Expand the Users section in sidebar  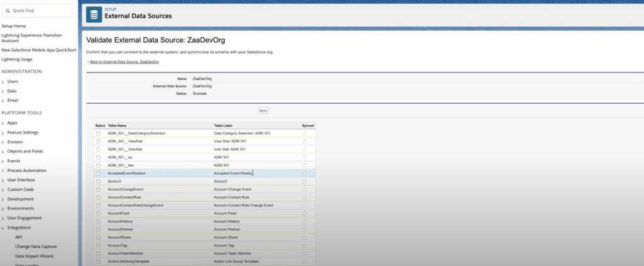click(x=3, y=82)
